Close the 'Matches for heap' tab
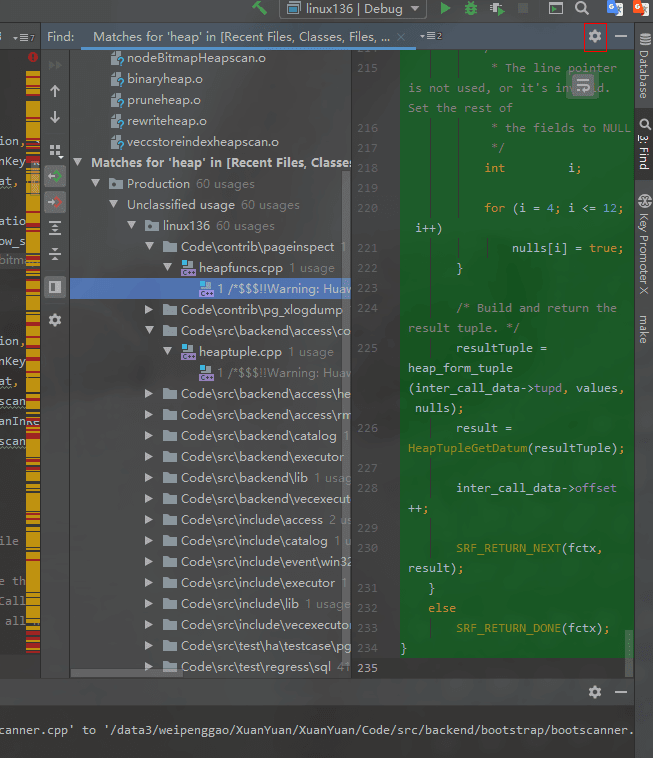This screenshot has width=653, height=758. pyautogui.click(x=401, y=37)
